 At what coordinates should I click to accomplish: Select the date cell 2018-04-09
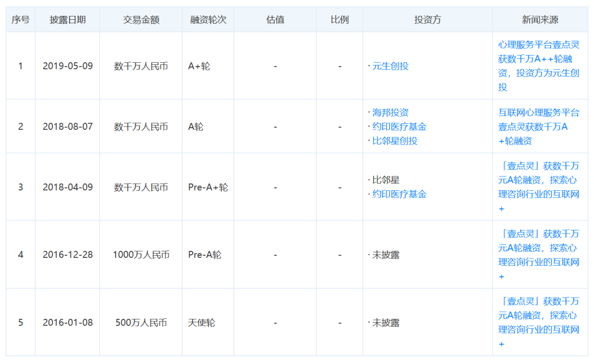(x=68, y=187)
